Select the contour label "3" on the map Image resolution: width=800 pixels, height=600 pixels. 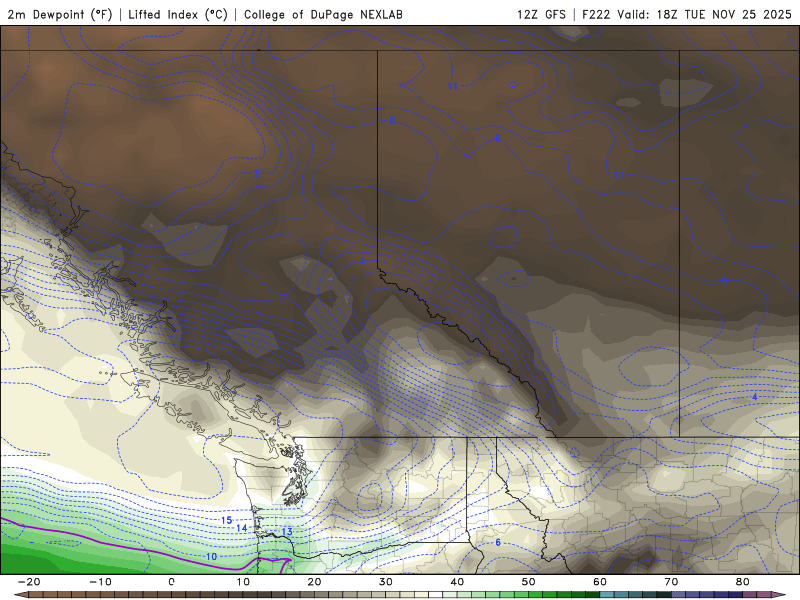tap(257, 173)
